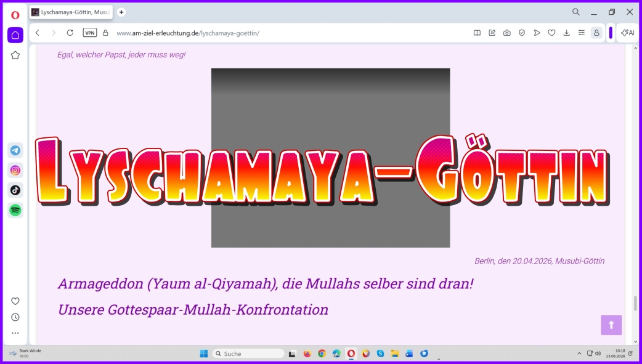Click the back-to-top arrow button

[x=611, y=325]
